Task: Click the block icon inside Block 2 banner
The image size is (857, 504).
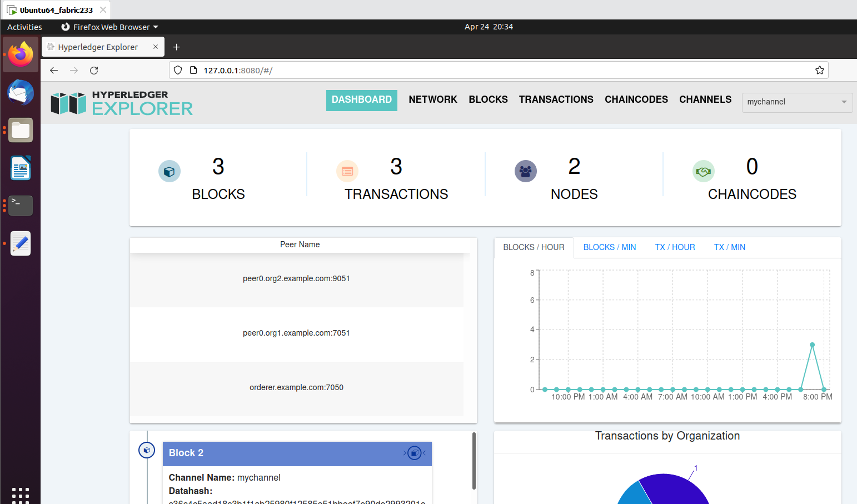Action: point(414,453)
